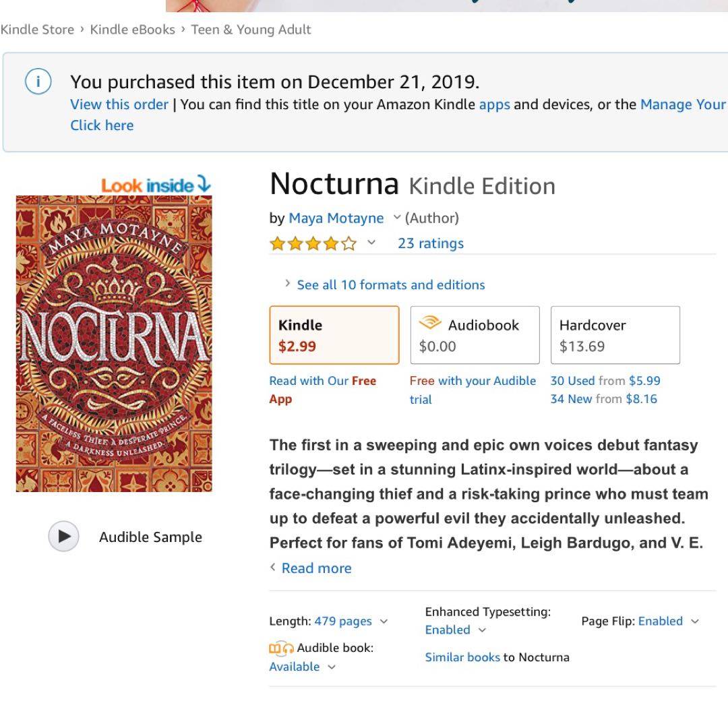Click the Nocturna book cover thumbnail
Screen dimensions: 728x728
coord(114,344)
